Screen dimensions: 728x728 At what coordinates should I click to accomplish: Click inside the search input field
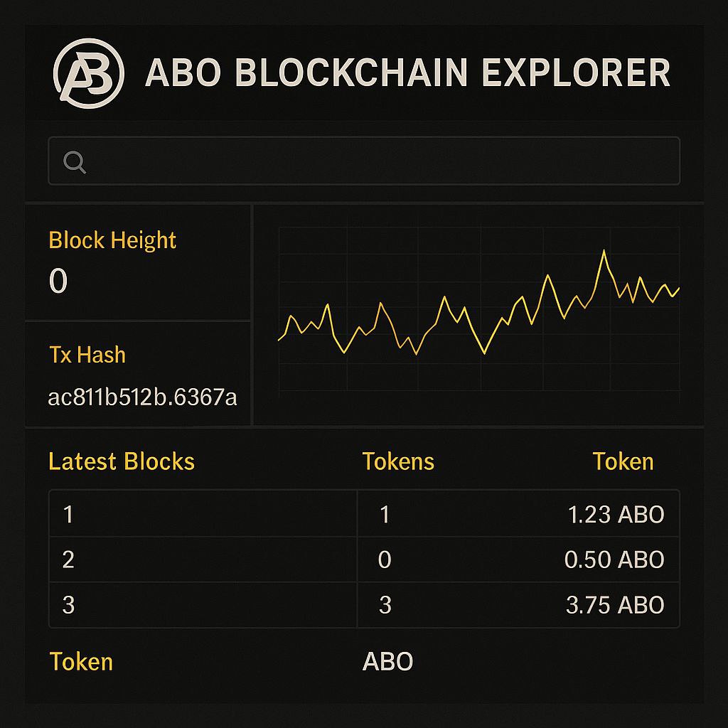click(377, 161)
